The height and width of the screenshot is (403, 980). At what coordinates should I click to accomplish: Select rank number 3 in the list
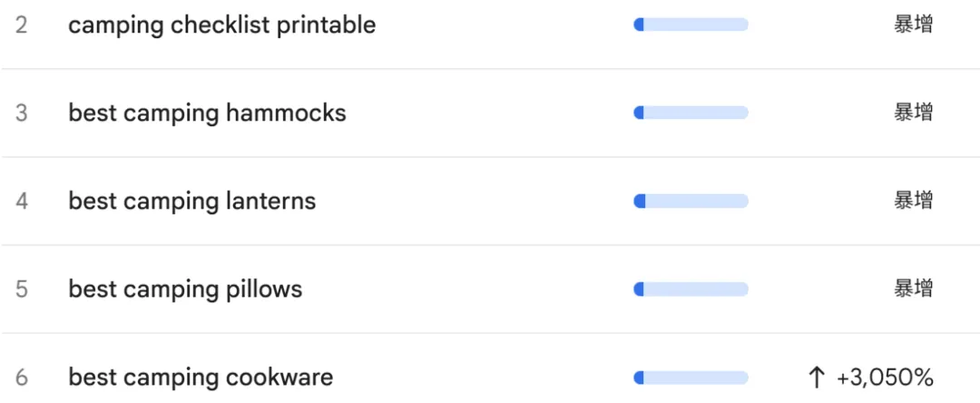21,113
